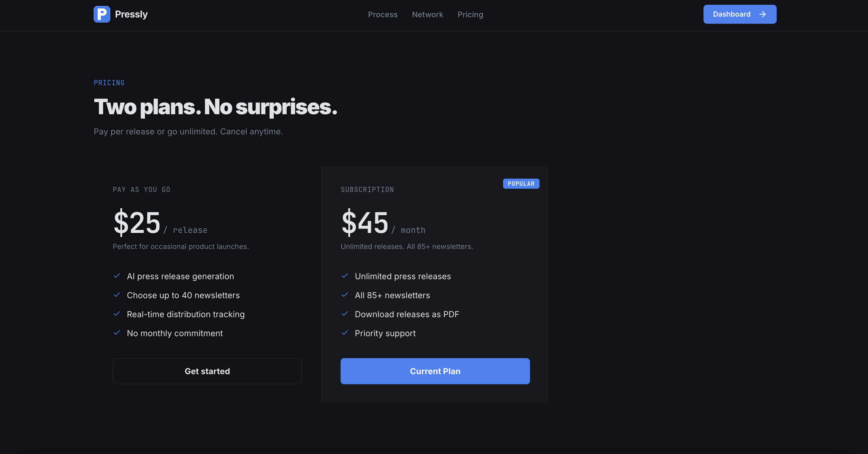Image resolution: width=868 pixels, height=454 pixels.
Task: Click the checkmark beside "Unlimited press releases"
Action: coord(345,276)
